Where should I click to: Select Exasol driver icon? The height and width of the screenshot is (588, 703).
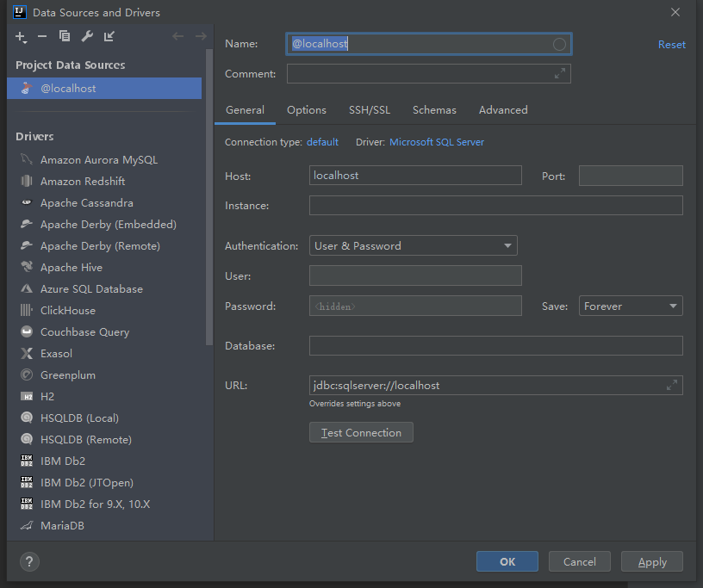pos(27,353)
